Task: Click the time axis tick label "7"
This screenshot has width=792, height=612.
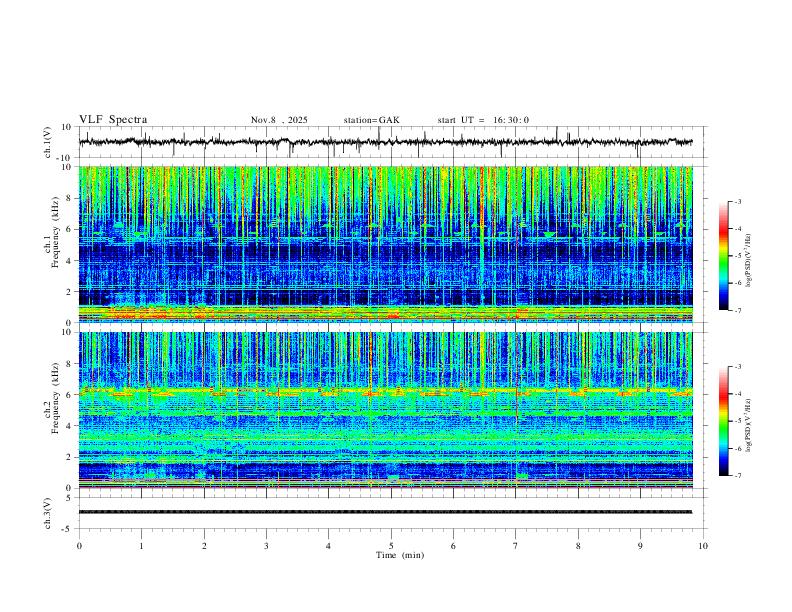Action: click(516, 546)
